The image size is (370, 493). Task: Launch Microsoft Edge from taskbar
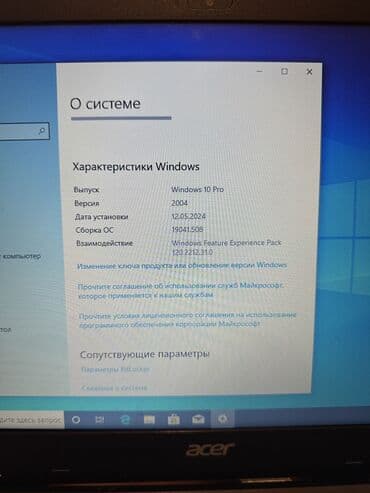(x=125, y=419)
